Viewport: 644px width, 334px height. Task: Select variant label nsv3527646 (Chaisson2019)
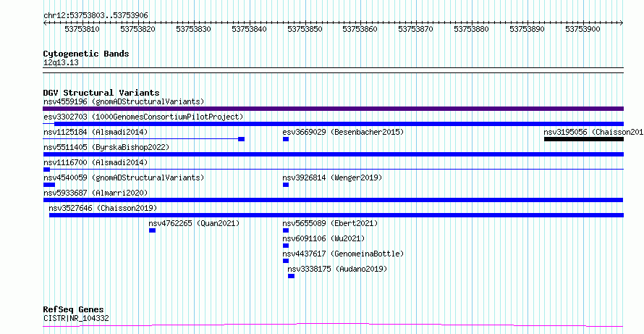pos(103,208)
